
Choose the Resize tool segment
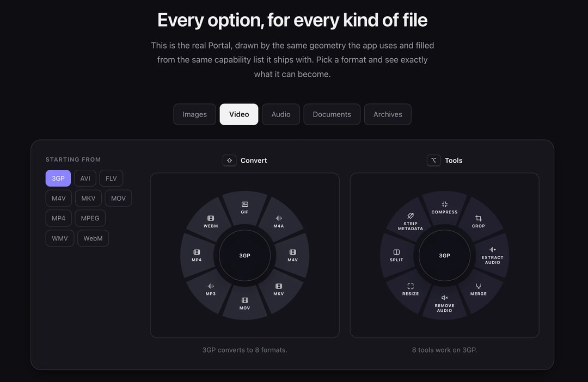coord(411,289)
